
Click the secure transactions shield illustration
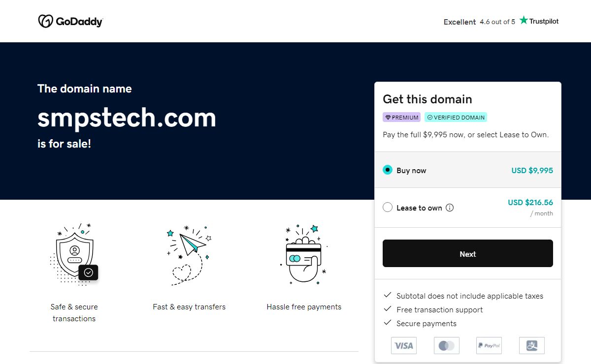point(74,254)
